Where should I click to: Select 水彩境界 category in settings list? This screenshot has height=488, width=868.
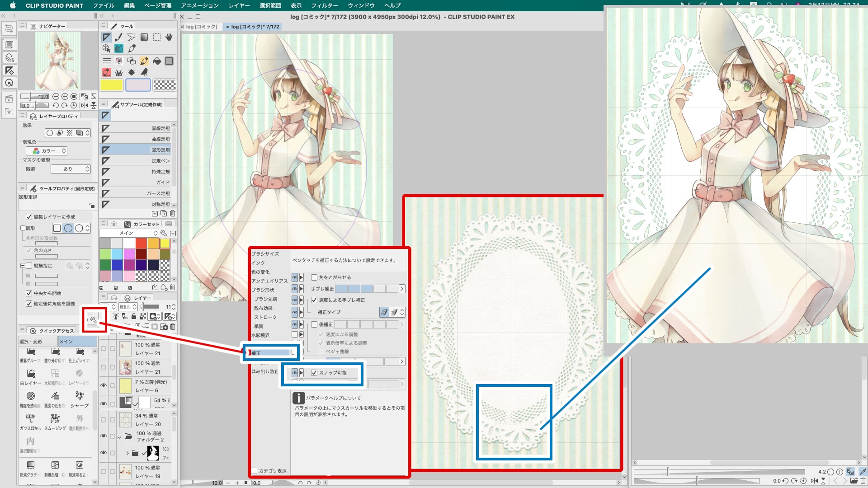pos(260,335)
